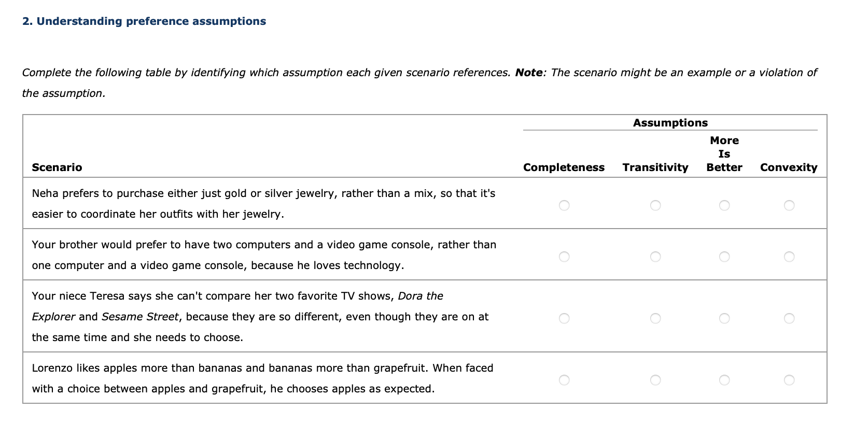Screen dimensions: 868x424
Task: Select Transitivity for the Neha jewelry scenario
Action: [655, 205]
